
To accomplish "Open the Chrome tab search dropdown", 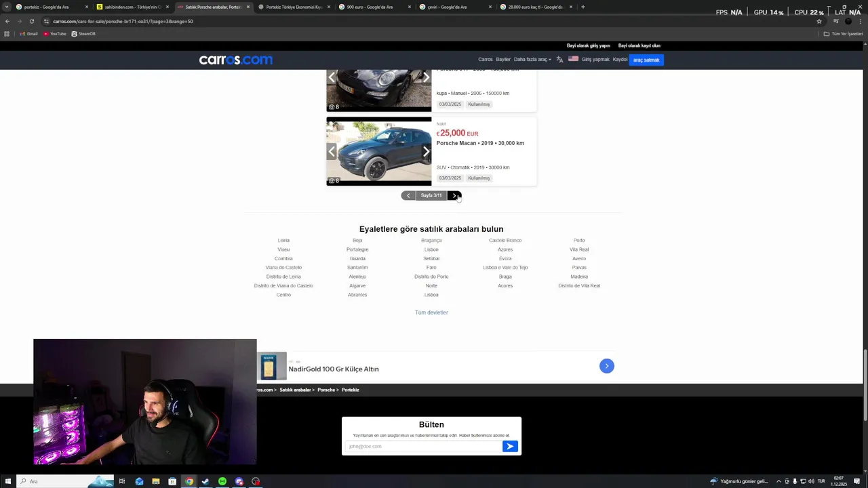I will [x=6, y=7].
